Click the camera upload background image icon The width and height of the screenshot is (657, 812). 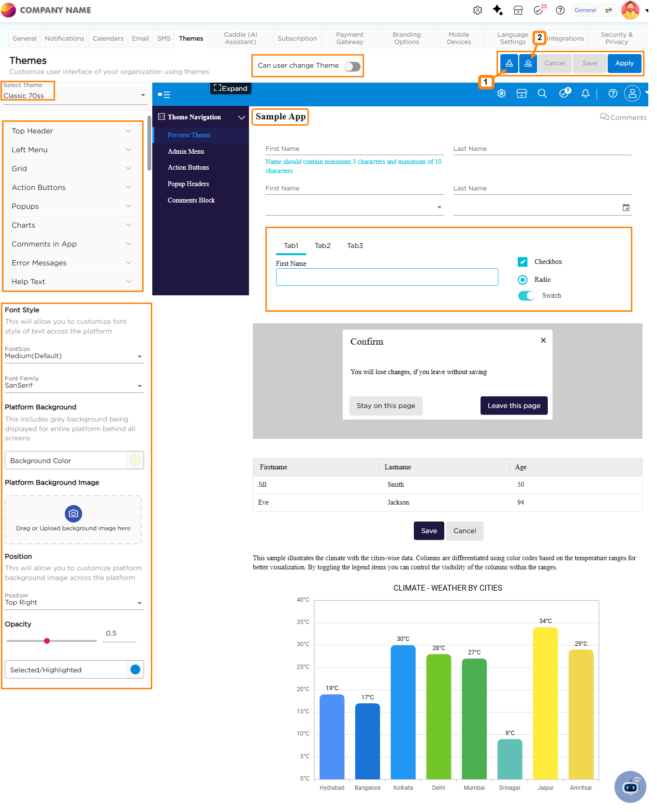click(x=73, y=513)
